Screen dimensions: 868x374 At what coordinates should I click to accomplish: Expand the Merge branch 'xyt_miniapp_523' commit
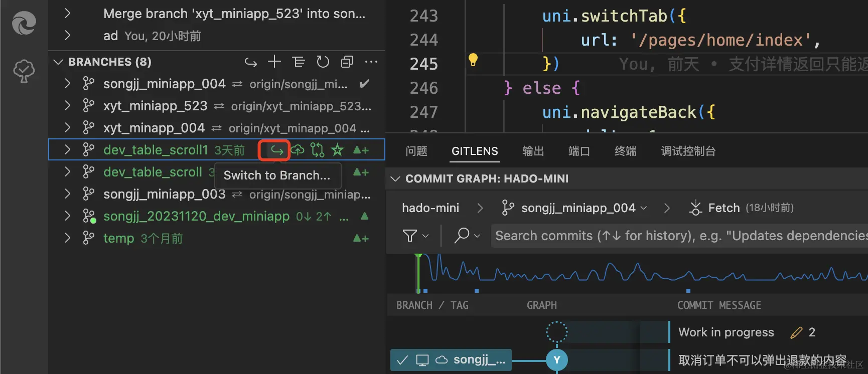[x=67, y=14]
